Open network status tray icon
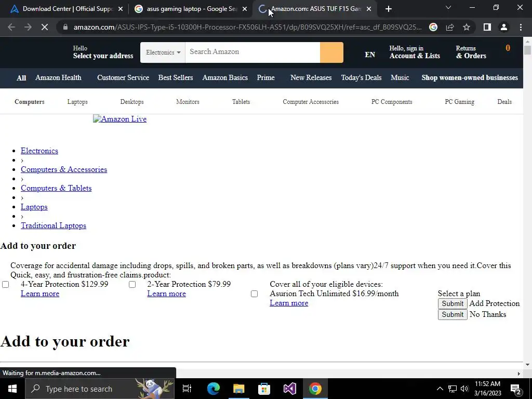Image resolution: width=532 pixels, height=399 pixels. coord(453,389)
